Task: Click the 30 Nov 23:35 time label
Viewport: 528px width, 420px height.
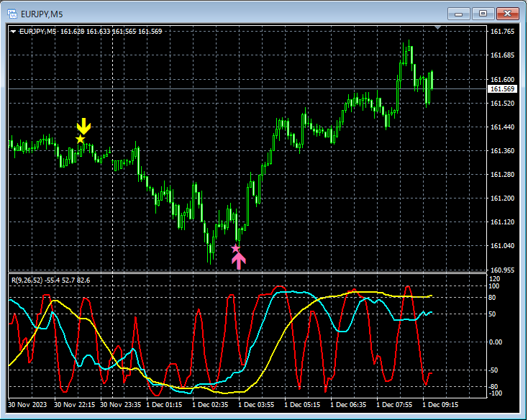Action: coord(121,404)
